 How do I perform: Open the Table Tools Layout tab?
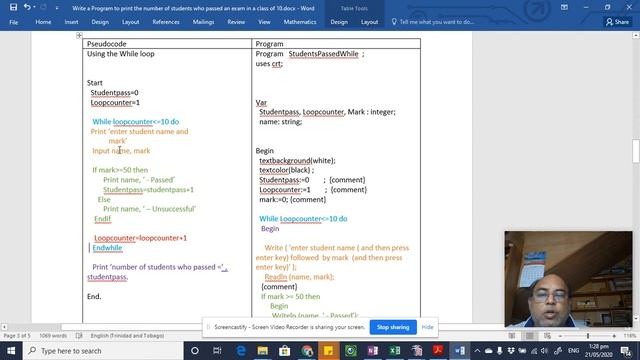click(369, 22)
